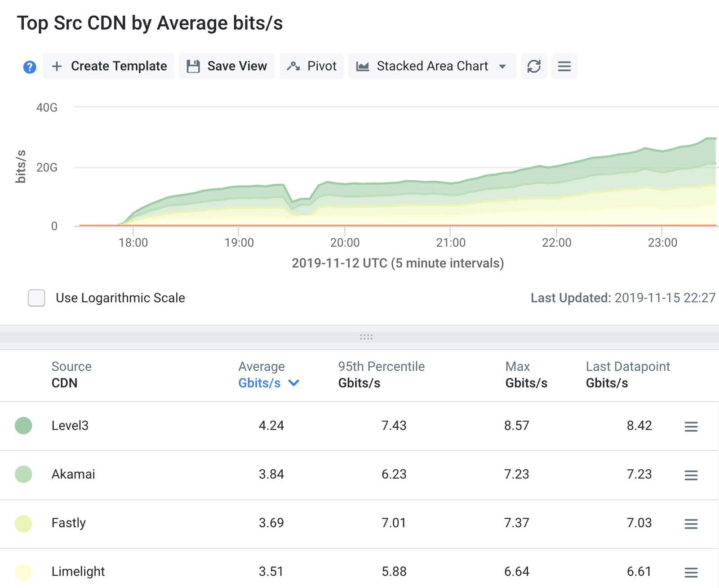Click the Average Gbits/s sort chevron
The height and width of the screenshot is (588, 719).
294,383
